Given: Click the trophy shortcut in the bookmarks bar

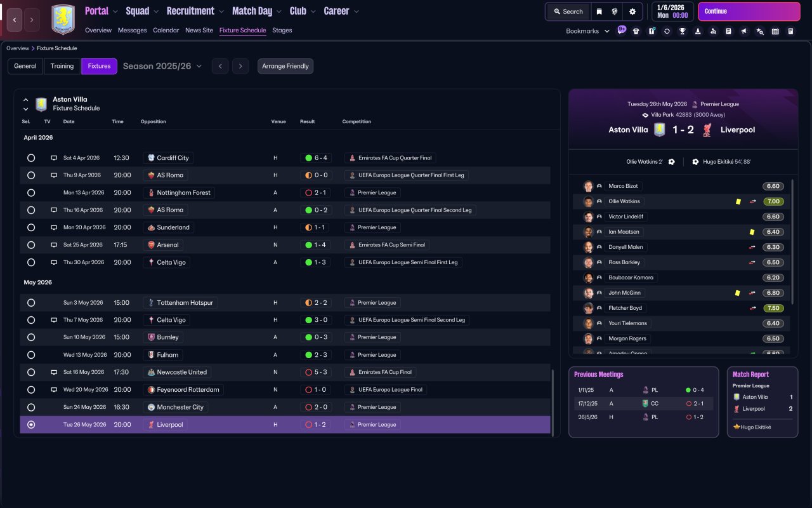Looking at the screenshot, I should click(683, 31).
